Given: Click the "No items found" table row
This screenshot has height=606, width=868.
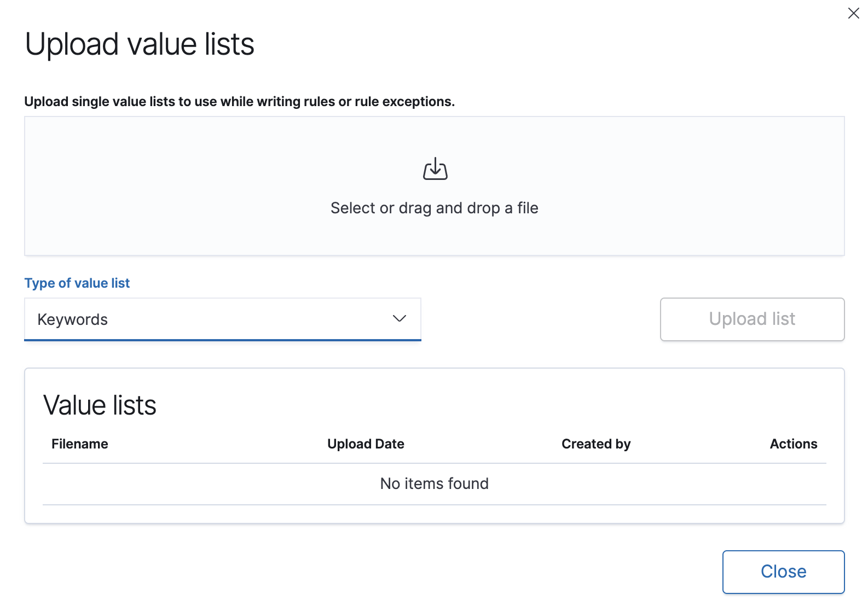Looking at the screenshot, I should click(x=434, y=484).
